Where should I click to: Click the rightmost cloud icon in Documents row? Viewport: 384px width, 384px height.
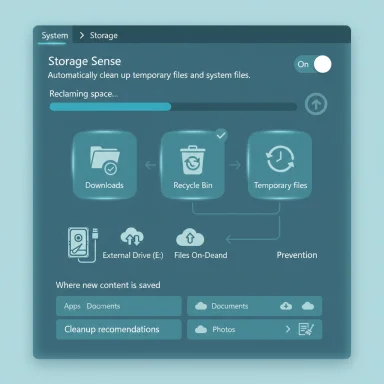pyautogui.click(x=308, y=306)
